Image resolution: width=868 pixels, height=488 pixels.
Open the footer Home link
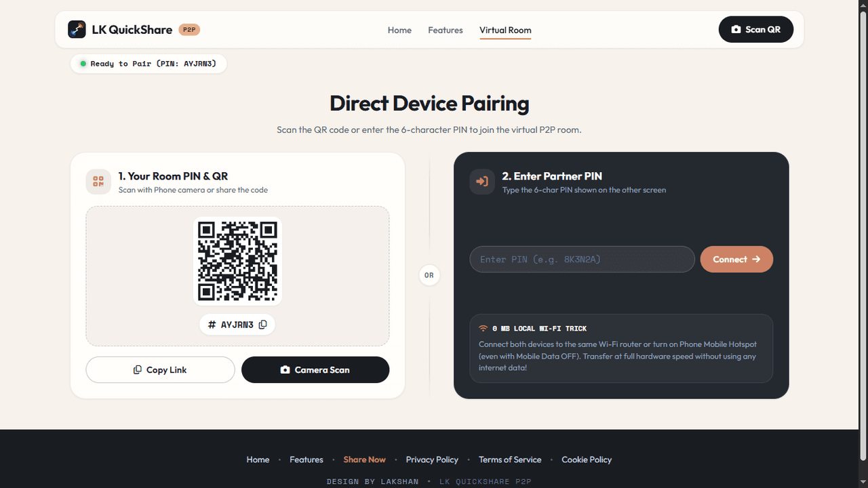tap(258, 460)
